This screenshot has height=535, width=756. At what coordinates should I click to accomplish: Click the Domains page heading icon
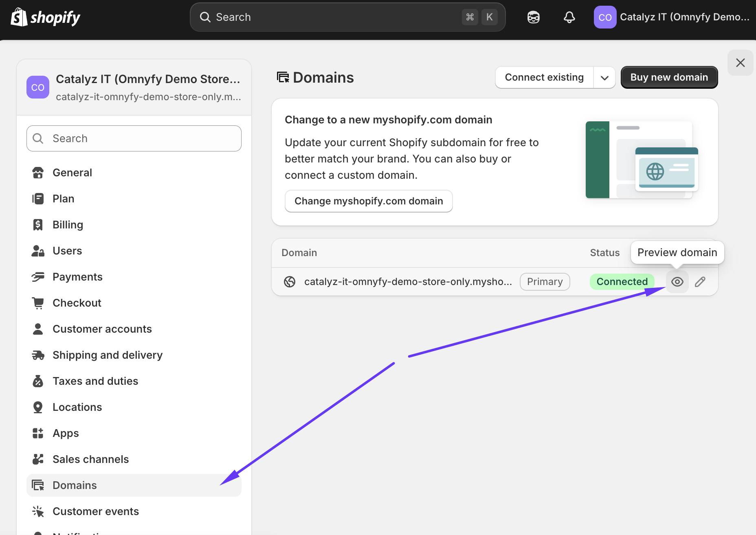283,77
